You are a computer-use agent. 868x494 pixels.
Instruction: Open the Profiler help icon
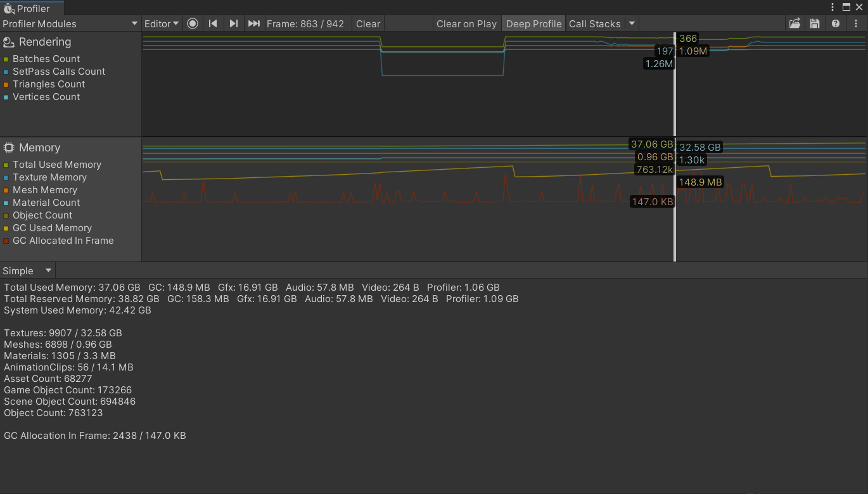click(836, 23)
